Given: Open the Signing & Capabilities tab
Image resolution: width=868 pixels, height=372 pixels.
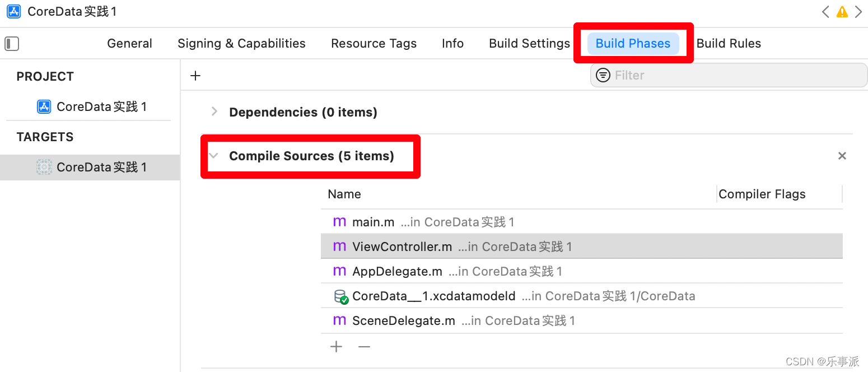Looking at the screenshot, I should (x=241, y=44).
